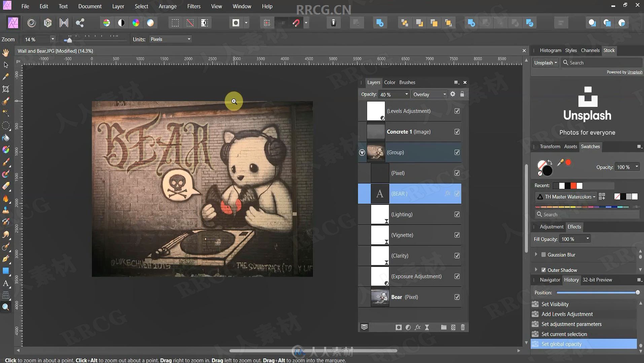The height and width of the screenshot is (363, 644).
Task: Switch to the Liquify persona
Action: click(32, 23)
